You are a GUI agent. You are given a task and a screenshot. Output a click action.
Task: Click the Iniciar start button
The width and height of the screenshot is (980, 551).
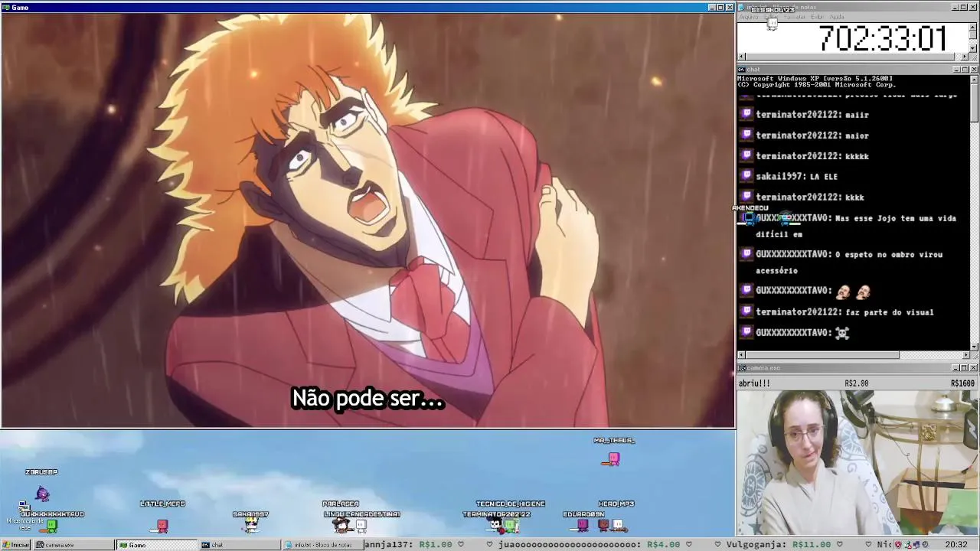tap(16, 545)
